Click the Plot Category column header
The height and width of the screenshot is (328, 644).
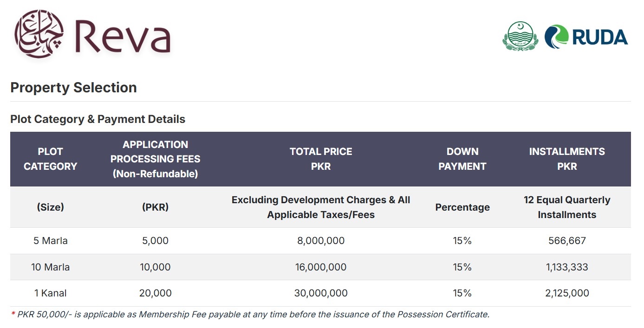coord(50,159)
